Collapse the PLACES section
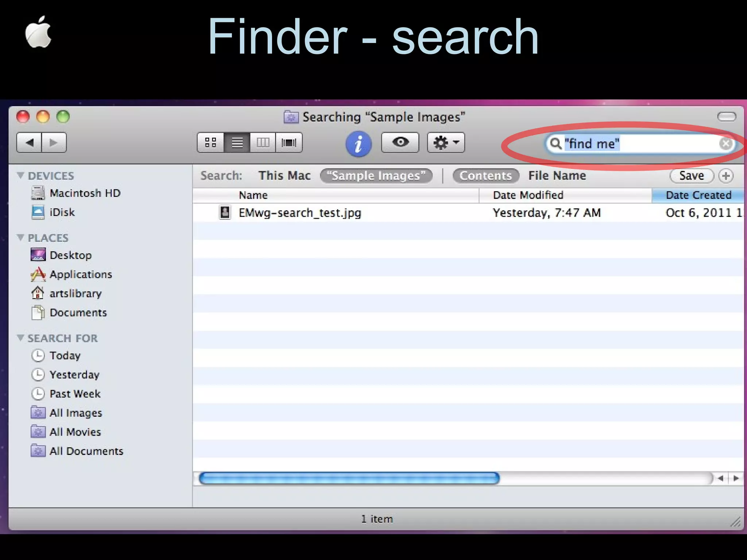The image size is (747, 560). click(20, 238)
